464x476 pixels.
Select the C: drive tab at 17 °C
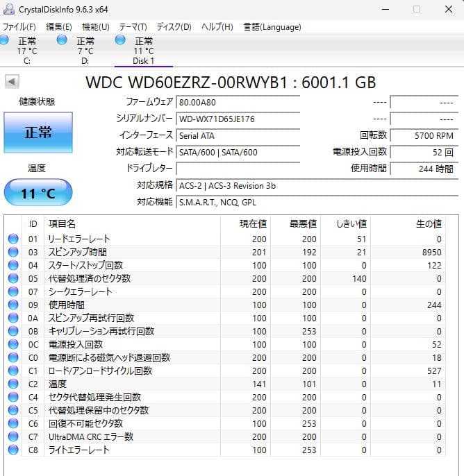tap(26, 51)
